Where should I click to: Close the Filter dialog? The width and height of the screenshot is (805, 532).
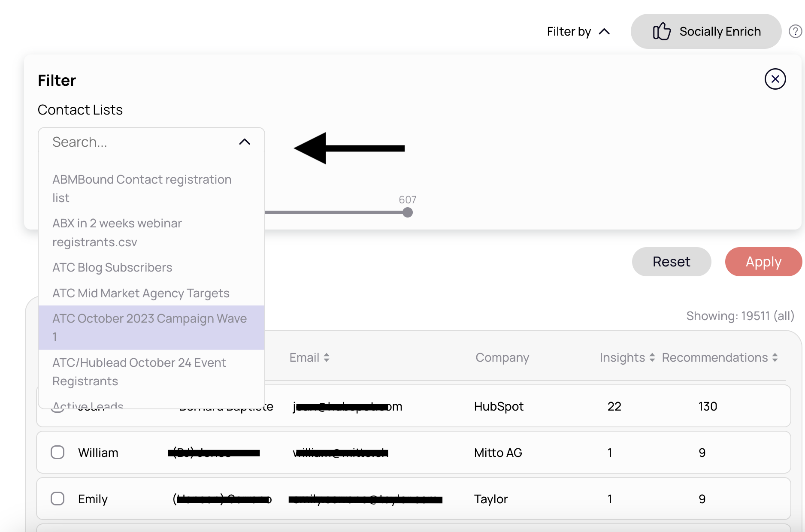(x=775, y=79)
